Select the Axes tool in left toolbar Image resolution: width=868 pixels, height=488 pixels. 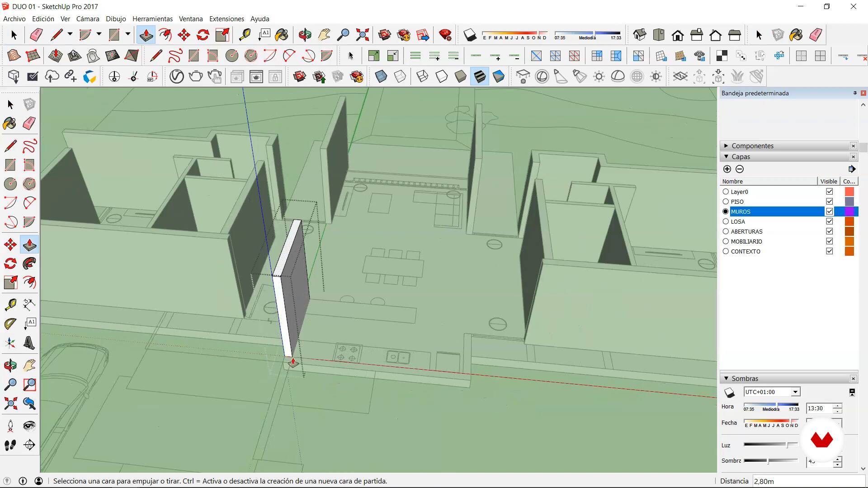pos(10,343)
